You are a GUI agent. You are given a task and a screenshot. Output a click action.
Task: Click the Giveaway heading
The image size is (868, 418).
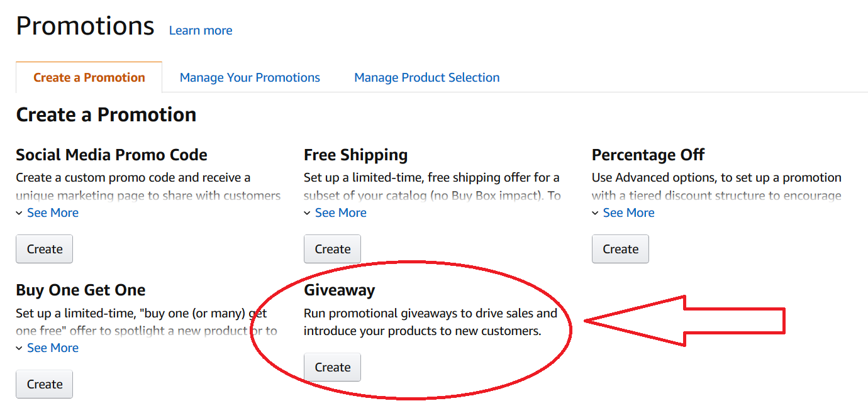coord(339,290)
